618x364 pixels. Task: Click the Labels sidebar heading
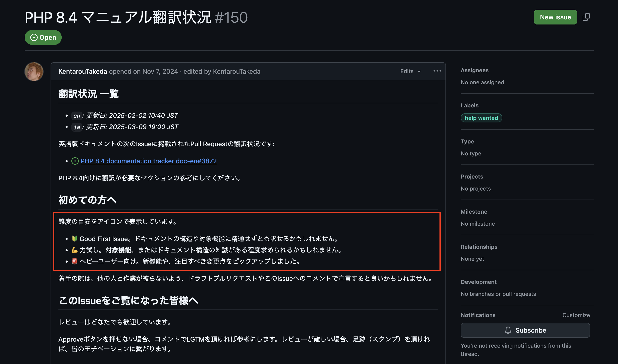point(469,106)
